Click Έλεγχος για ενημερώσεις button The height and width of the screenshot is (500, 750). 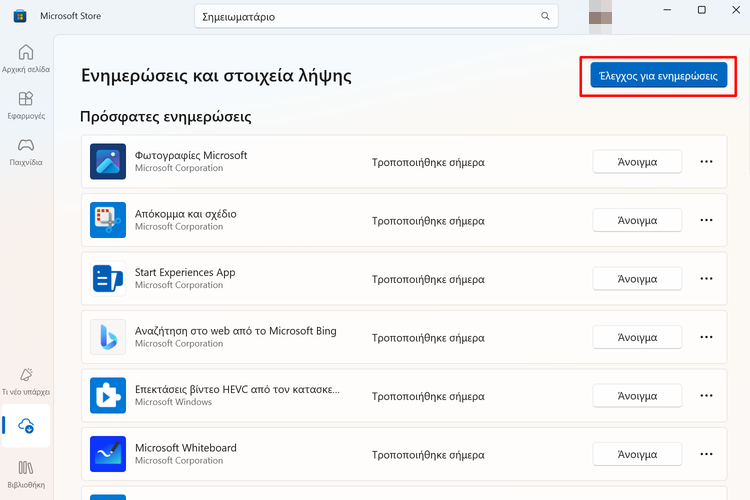click(x=659, y=76)
